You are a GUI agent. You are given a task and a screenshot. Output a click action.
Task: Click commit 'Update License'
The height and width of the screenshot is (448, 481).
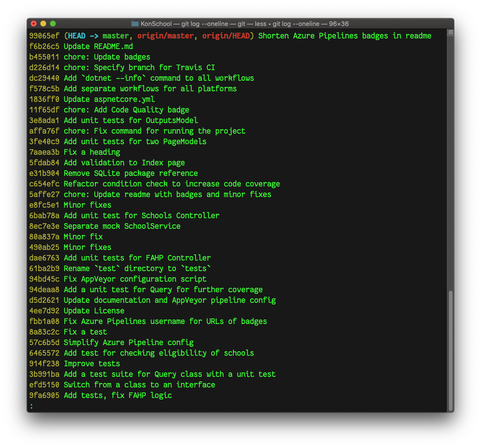click(94, 311)
